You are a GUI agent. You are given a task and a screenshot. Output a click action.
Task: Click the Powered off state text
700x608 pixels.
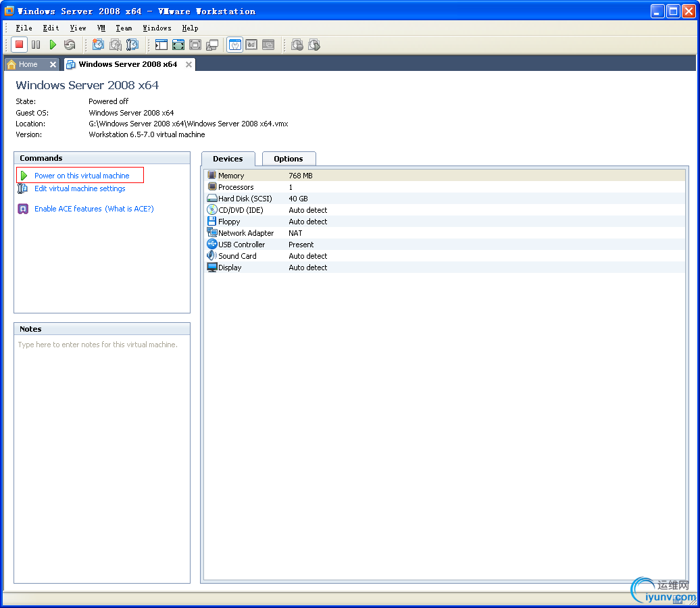point(109,101)
